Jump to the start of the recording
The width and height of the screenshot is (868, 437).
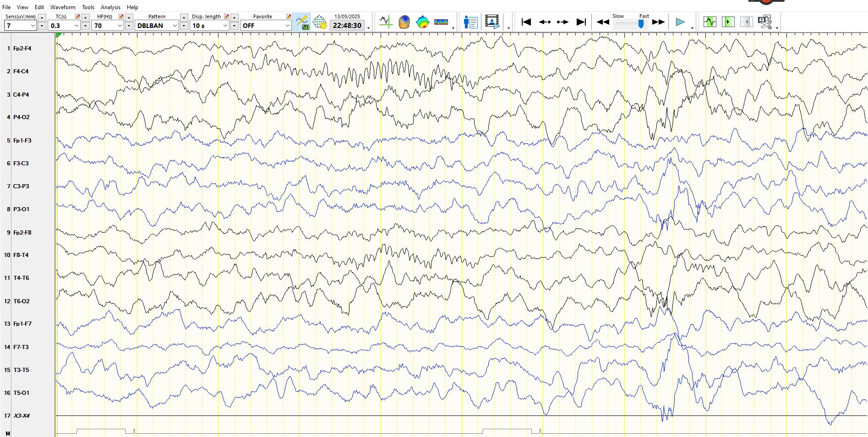pos(526,22)
